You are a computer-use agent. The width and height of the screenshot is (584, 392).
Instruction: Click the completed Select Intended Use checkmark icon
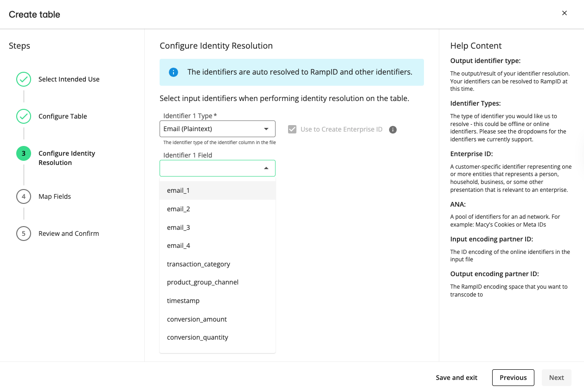[x=24, y=79]
